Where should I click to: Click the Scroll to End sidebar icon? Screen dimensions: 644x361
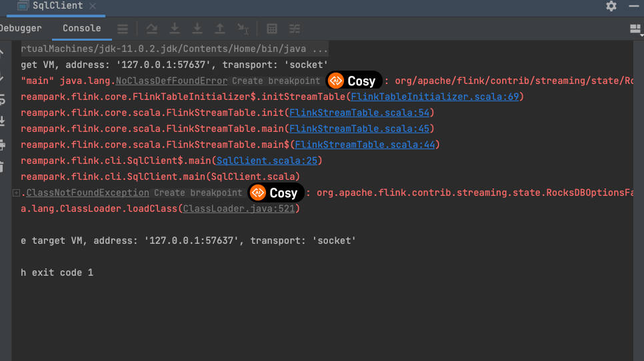pos(3,121)
